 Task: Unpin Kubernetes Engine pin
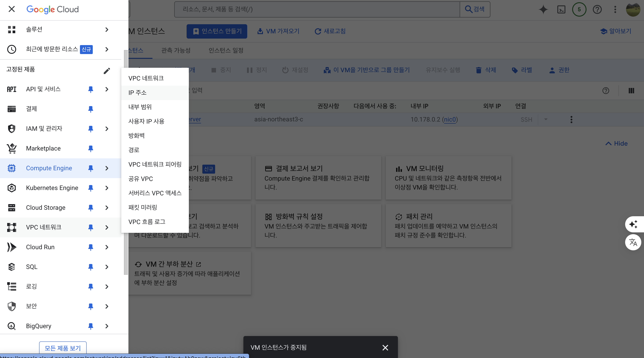90,188
